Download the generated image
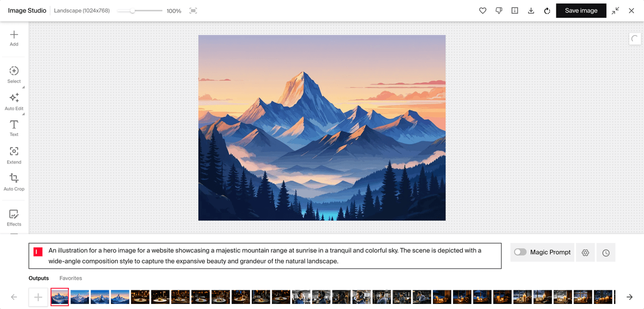This screenshot has height=309, width=644. (531, 10)
